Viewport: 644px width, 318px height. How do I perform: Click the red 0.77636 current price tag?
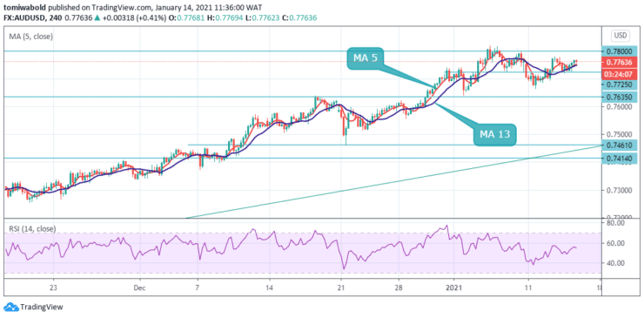[619, 63]
